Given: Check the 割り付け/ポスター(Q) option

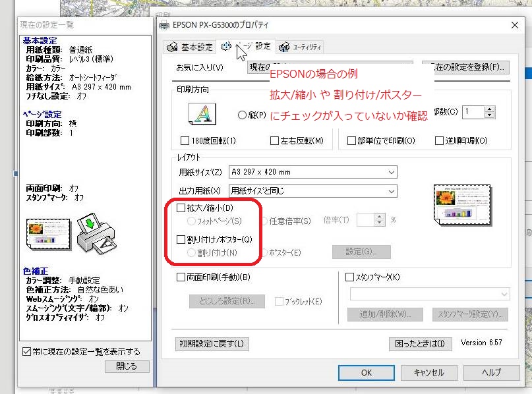Looking at the screenshot, I should pos(179,240).
